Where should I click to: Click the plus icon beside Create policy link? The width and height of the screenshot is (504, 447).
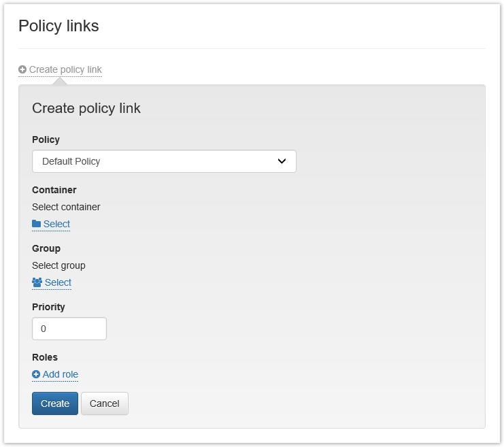point(22,69)
